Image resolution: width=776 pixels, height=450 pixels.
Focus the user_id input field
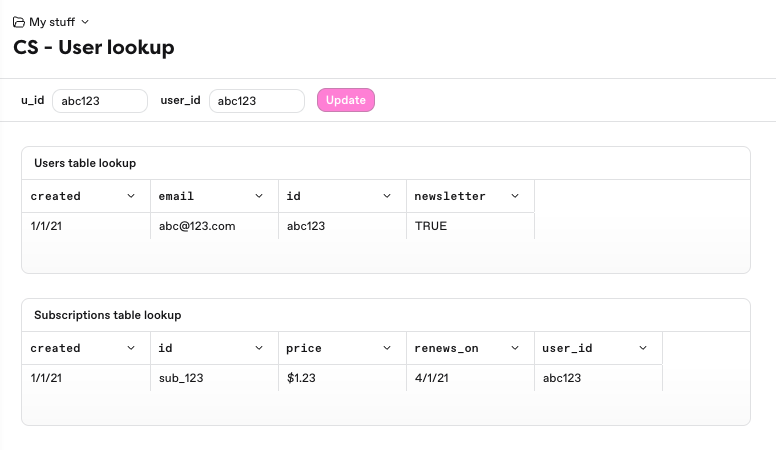coord(257,101)
